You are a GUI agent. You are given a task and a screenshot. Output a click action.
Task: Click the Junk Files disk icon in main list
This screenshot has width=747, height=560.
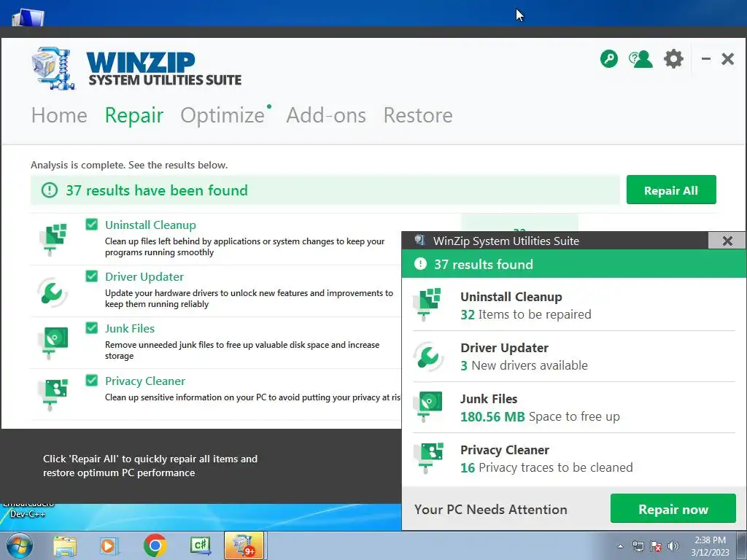pyautogui.click(x=53, y=342)
